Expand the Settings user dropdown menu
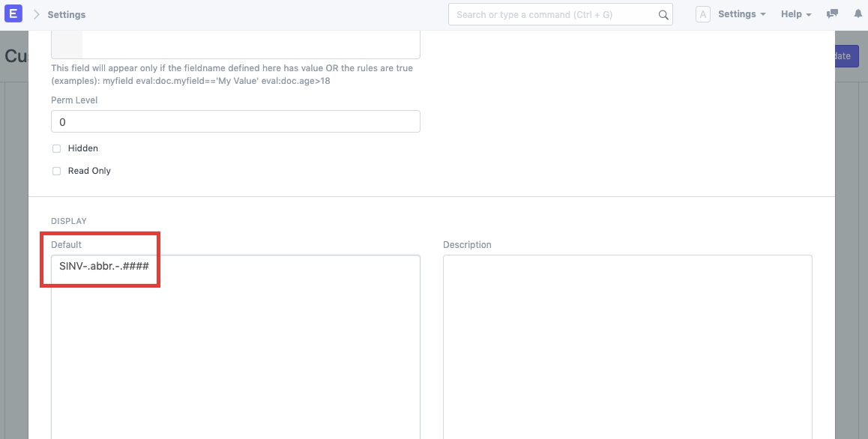Image resolution: width=868 pixels, height=439 pixels. pos(741,14)
